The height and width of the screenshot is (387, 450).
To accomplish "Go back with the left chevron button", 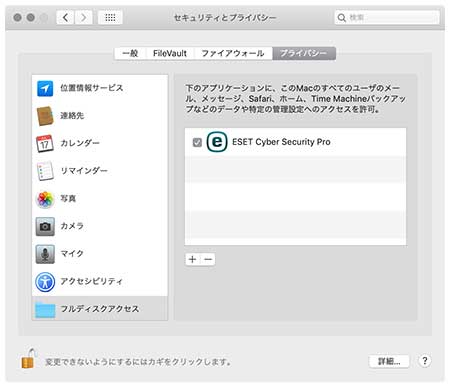I will (65, 17).
